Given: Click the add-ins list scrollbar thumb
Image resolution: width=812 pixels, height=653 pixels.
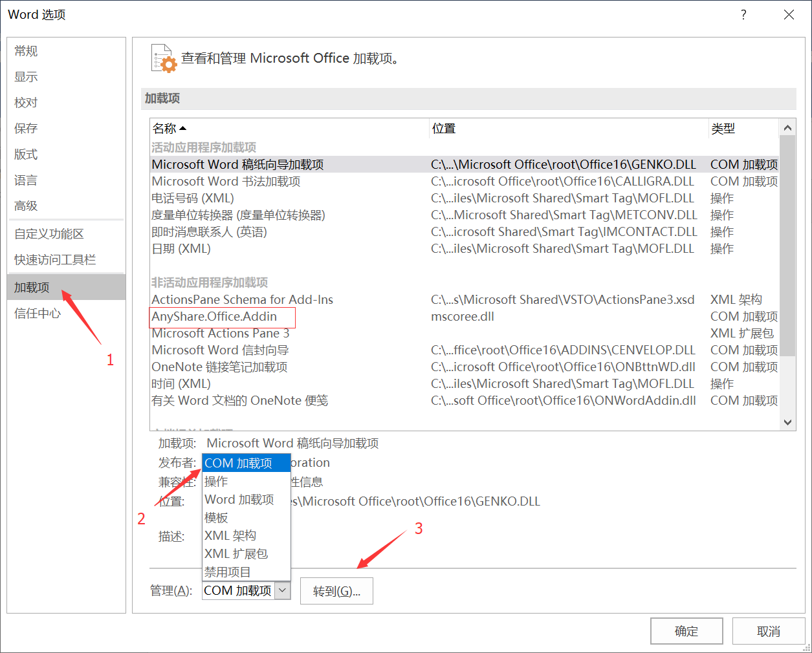Looking at the screenshot, I should (787, 246).
